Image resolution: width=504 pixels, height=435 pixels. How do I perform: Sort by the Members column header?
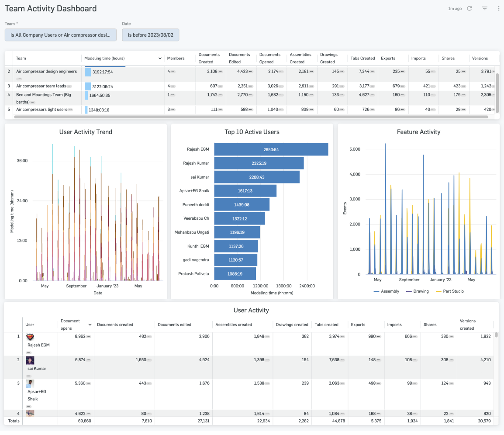click(x=176, y=59)
